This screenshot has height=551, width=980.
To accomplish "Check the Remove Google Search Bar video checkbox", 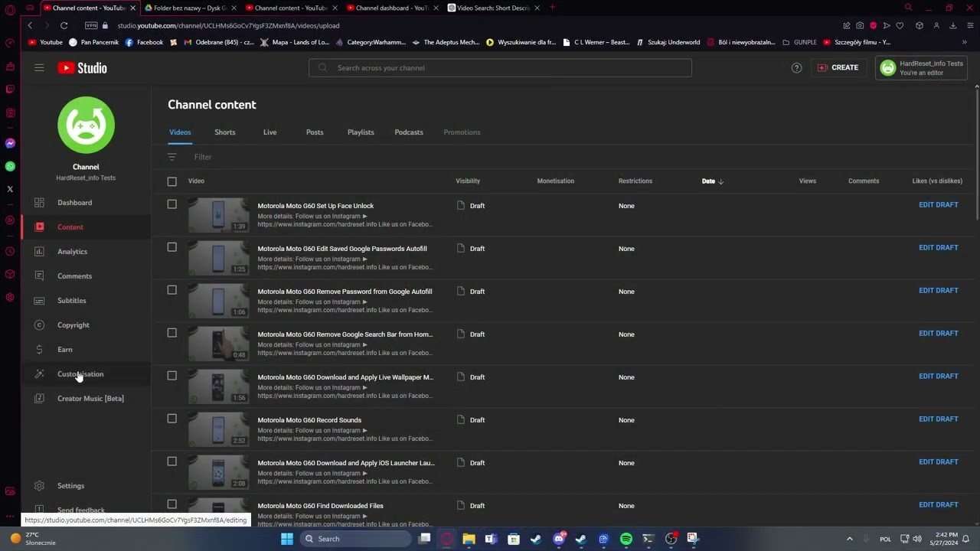I will point(171,333).
